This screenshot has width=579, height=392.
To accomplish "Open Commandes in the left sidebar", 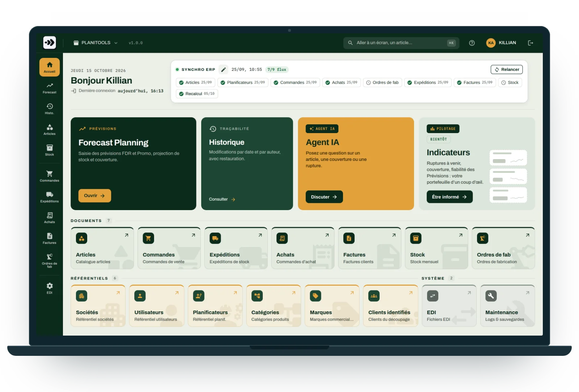I will coord(50,176).
